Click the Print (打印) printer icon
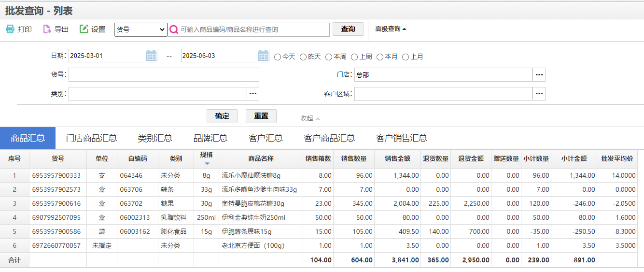 pos(10,29)
